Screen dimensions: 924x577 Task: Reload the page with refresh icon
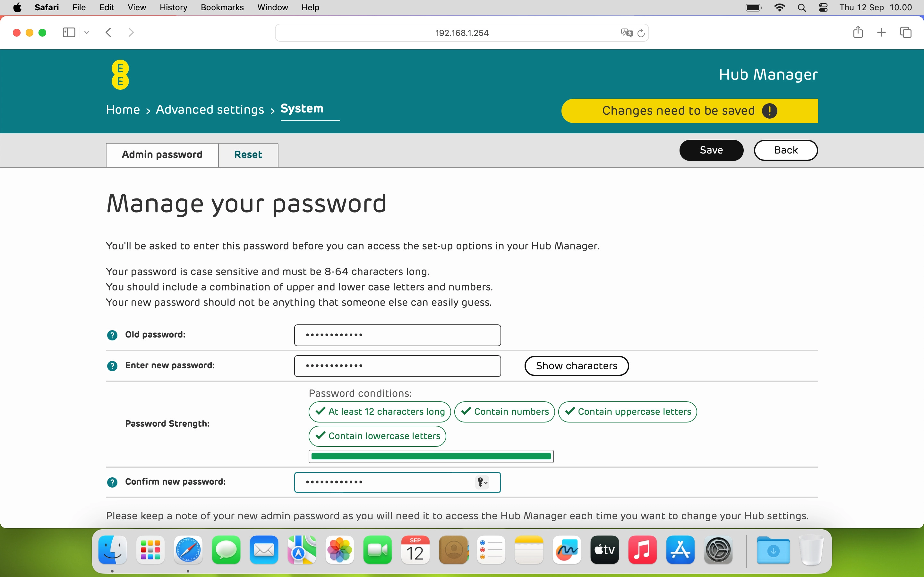[x=641, y=33]
